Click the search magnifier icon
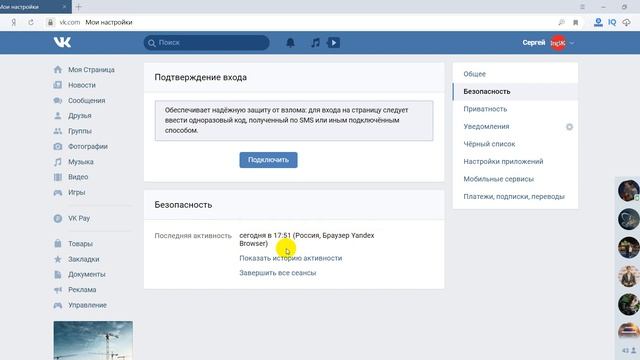The width and height of the screenshot is (640, 360). click(152, 43)
